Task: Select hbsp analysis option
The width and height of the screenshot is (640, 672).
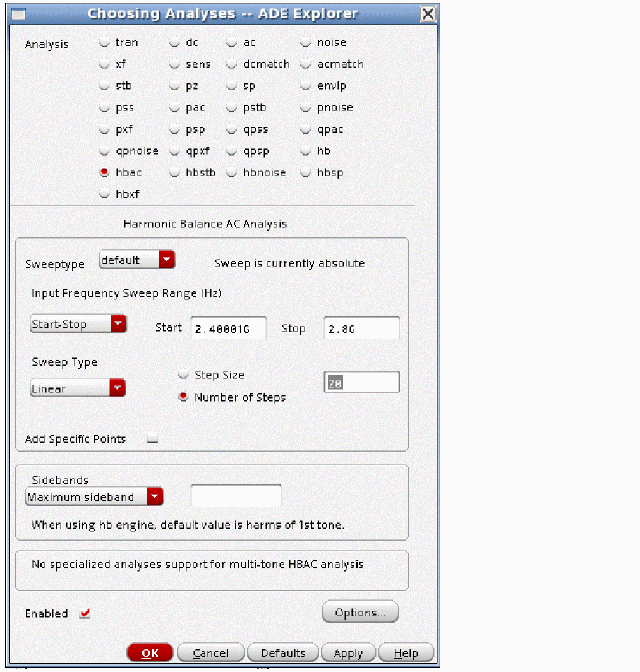Action: [305, 172]
